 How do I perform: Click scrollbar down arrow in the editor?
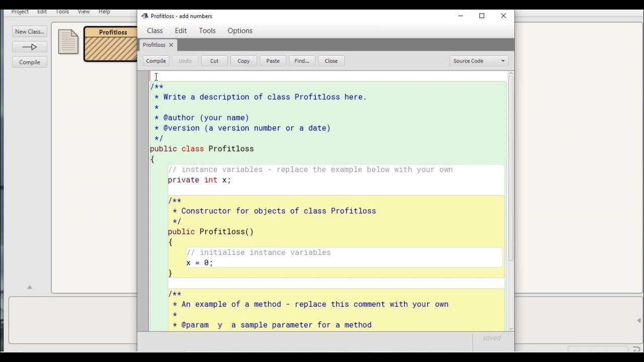(x=511, y=328)
